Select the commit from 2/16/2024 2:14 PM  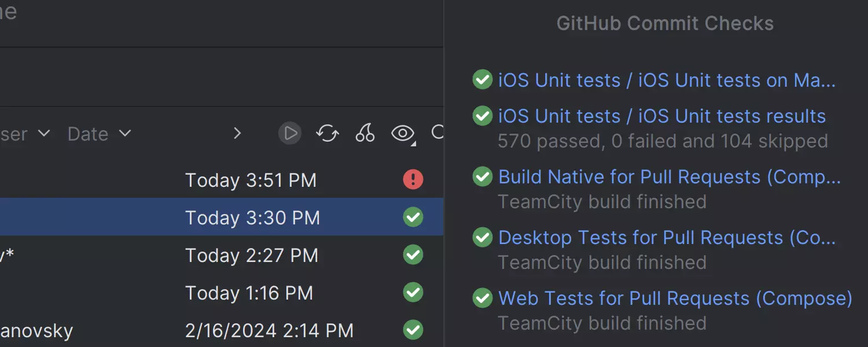click(269, 331)
